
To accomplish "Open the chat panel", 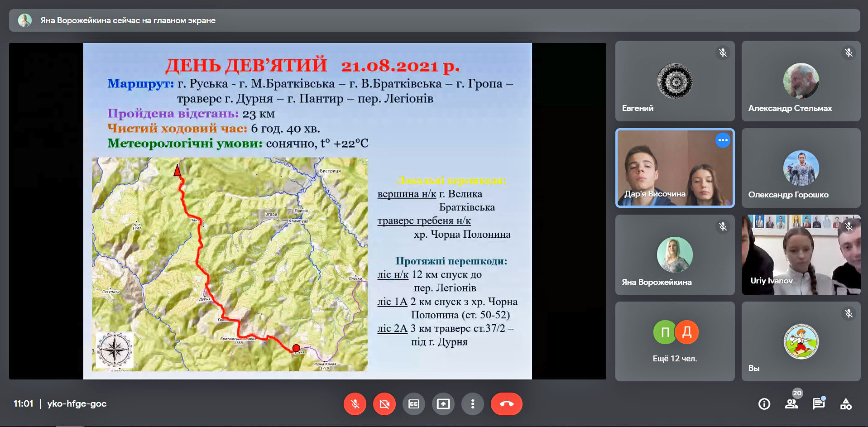I will [x=818, y=404].
